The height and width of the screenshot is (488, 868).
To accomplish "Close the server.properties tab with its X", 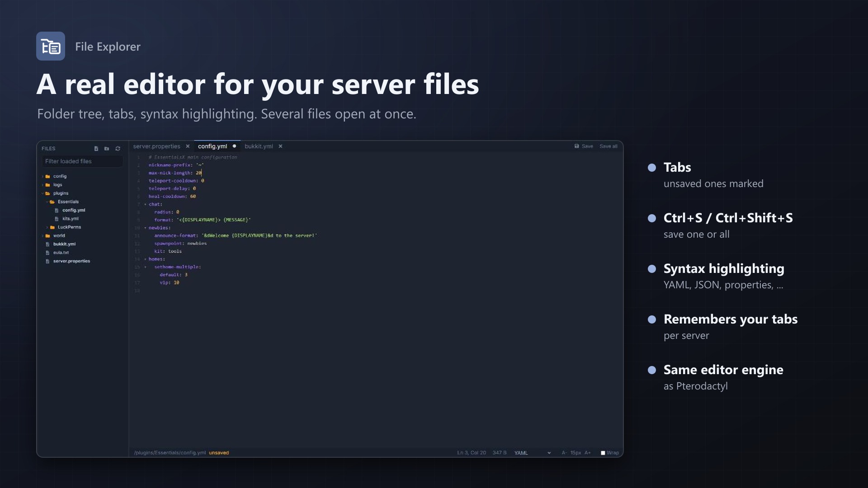I will pyautogui.click(x=188, y=146).
